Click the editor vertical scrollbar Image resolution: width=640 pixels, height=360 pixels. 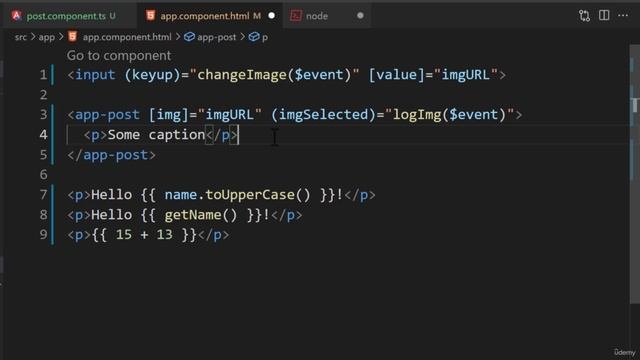click(634, 173)
